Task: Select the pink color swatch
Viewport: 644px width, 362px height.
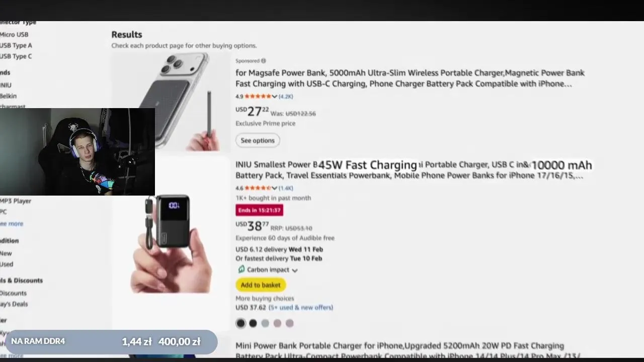Action: 277,323
